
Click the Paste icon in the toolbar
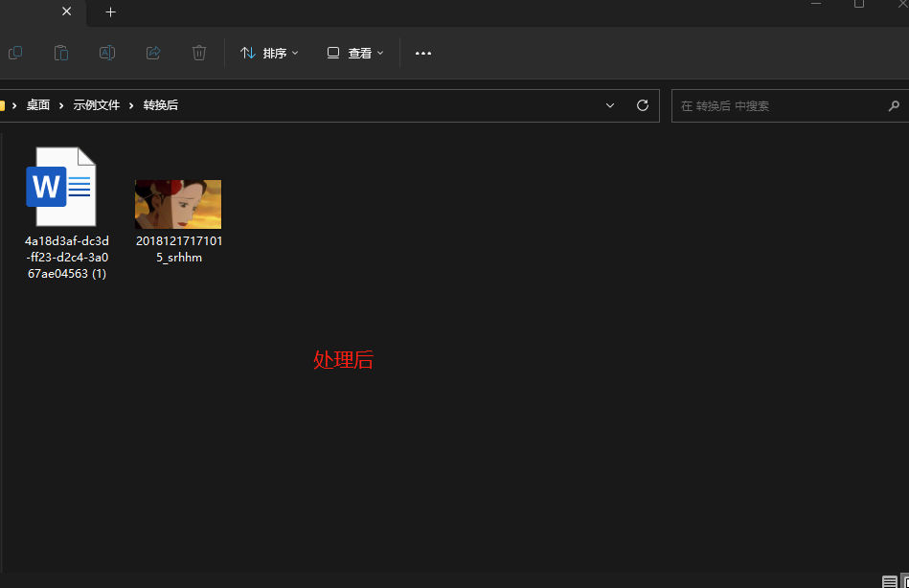click(60, 53)
